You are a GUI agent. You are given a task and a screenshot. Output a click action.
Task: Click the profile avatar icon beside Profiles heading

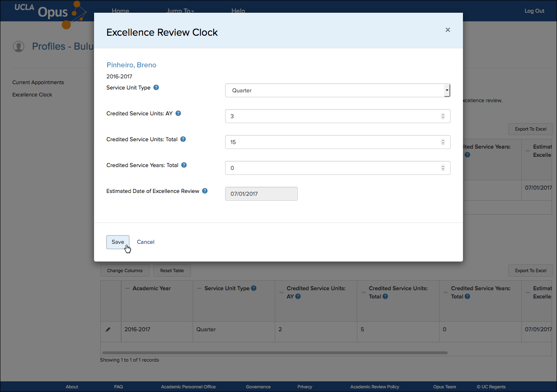coord(18,46)
